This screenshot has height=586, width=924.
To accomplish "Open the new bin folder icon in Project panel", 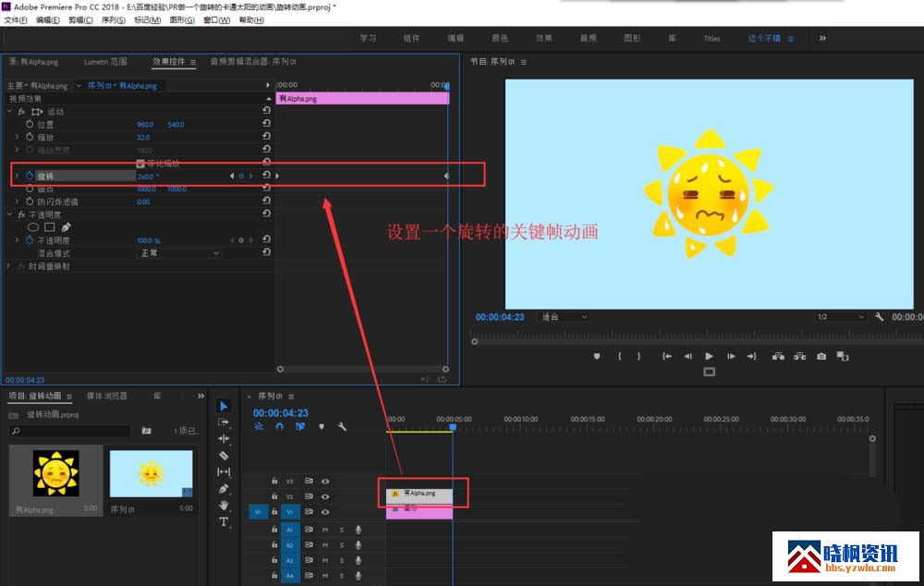I will (x=146, y=431).
